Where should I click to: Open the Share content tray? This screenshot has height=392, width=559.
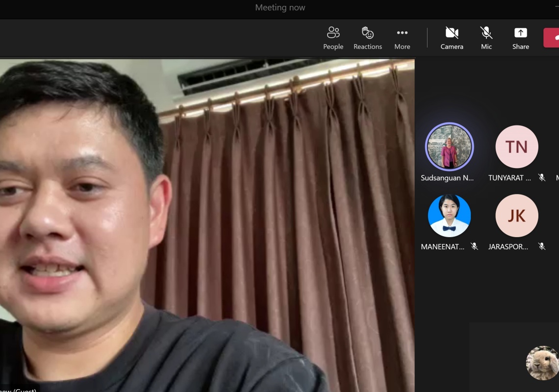(520, 38)
